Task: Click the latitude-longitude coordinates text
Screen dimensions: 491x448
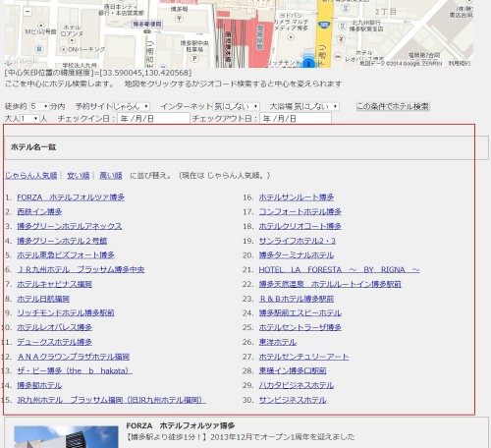Action: click(x=98, y=73)
